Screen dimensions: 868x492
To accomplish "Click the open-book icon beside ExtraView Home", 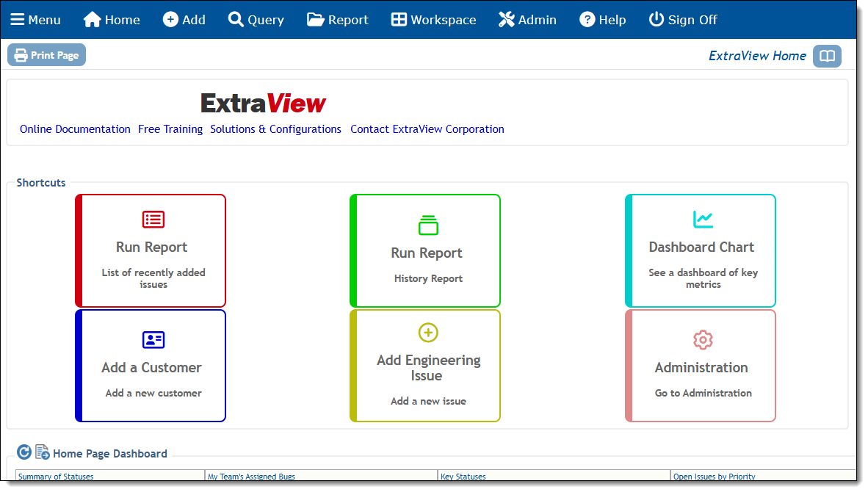I will click(827, 56).
